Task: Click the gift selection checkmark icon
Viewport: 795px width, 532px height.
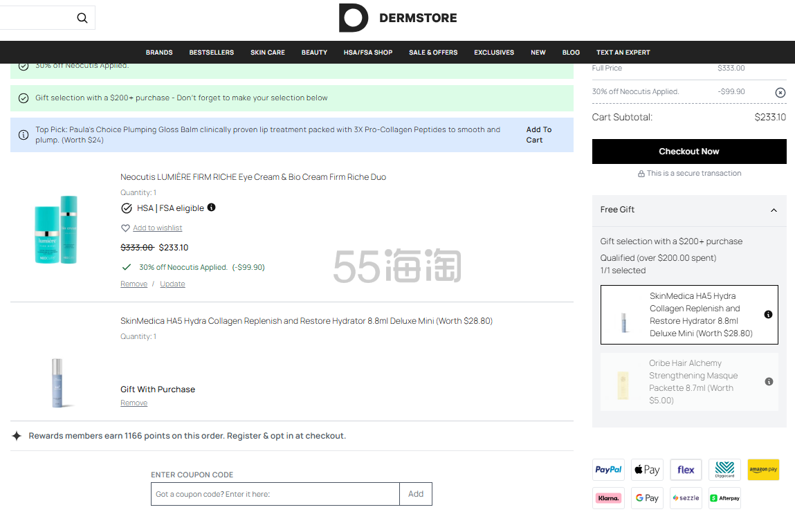Action: coord(24,98)
